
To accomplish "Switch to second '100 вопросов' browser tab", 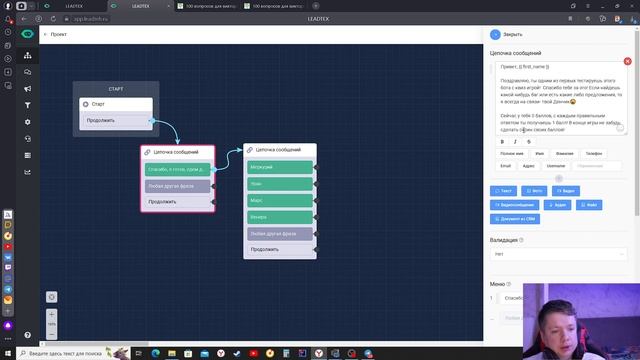I will [274, 6].
